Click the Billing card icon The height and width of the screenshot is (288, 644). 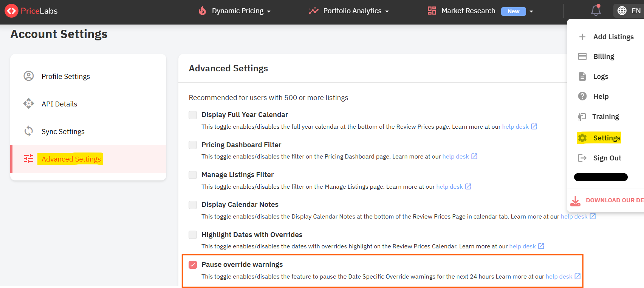[x=582, y=57]
